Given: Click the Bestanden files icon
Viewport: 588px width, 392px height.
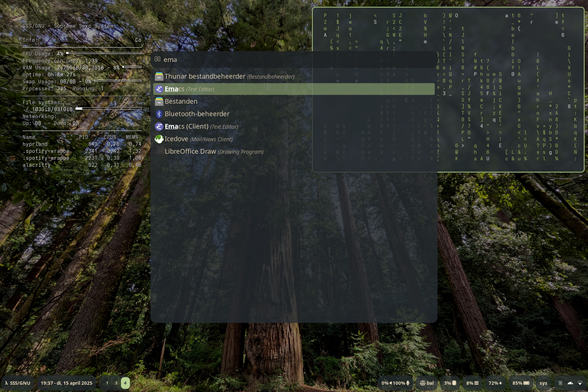Looking at the screenshot, I should 159,101.
